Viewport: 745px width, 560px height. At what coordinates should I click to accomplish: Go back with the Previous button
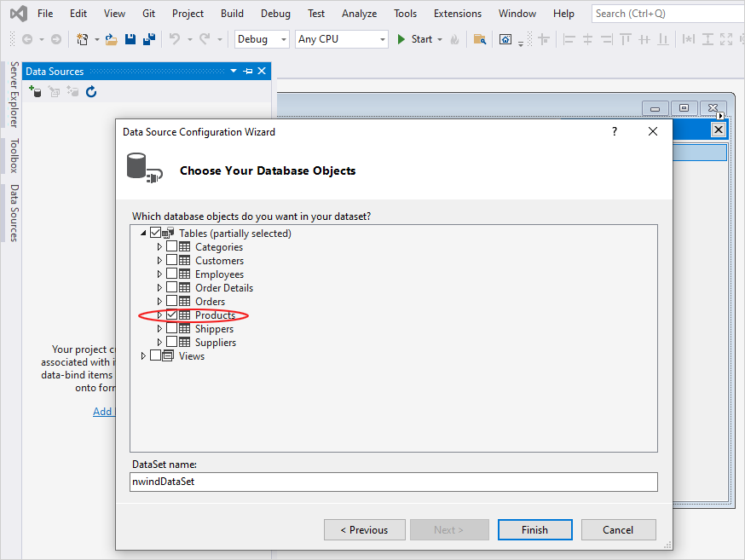[x=364, y=529]
